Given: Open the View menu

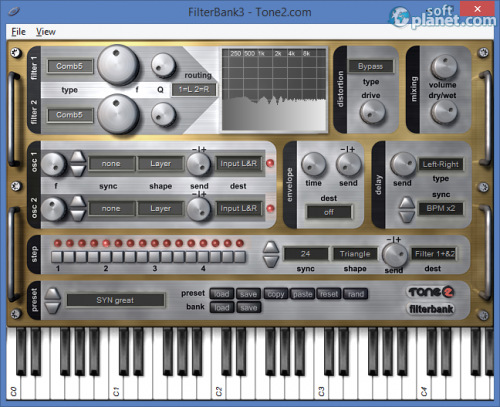Looking at the screenshot, I should (x=46, y=32).
